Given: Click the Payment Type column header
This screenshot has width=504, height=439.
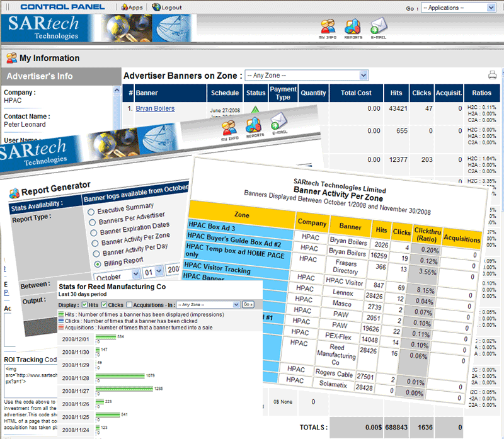Looking at the screenshot, I should coord(283,93).
